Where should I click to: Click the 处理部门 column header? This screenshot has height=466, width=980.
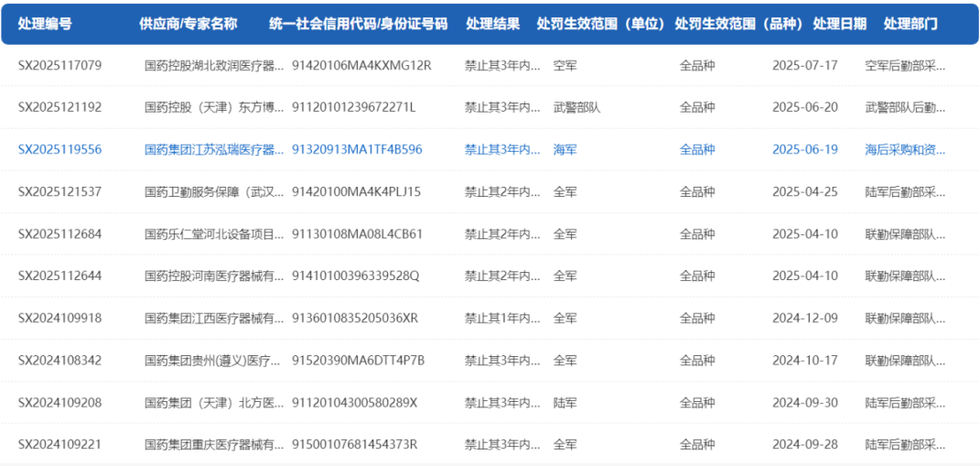(910, 24)
